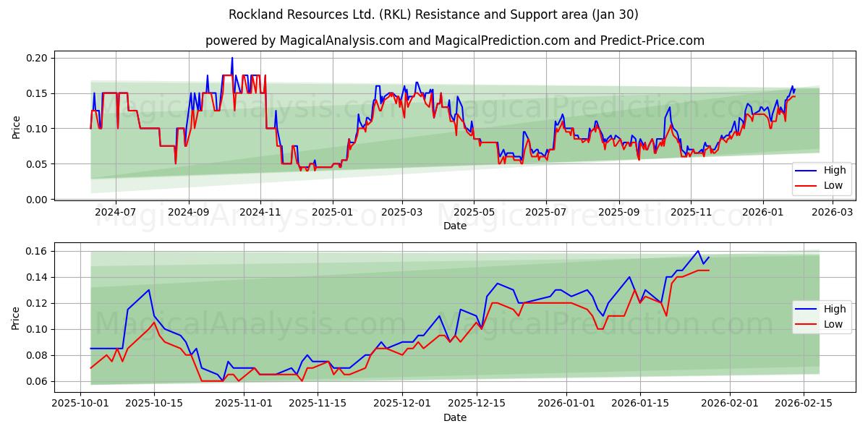Click the '0.05' y-axis tick label
Image resolution: width=868 pixels, height=434 pixels.
[x=37, y=164]
